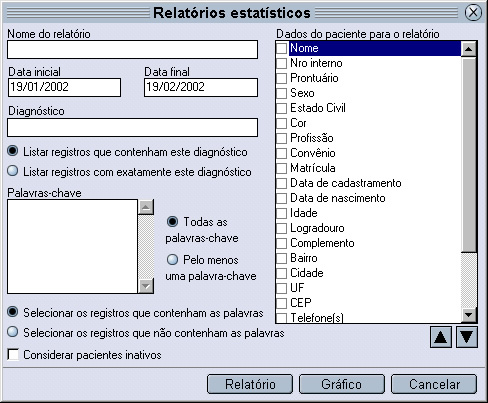
Task: Click the Gráfico button
Action: point(342,384)
